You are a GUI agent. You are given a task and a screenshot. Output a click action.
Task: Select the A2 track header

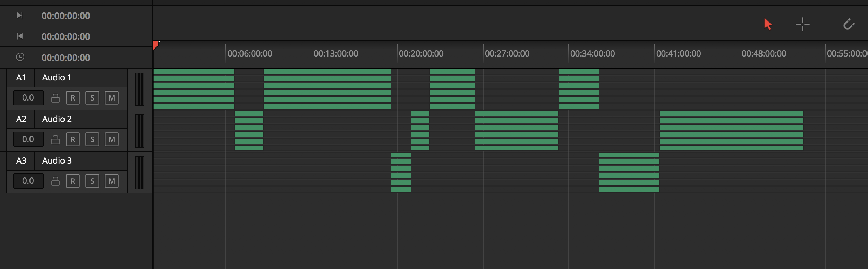click(x=21, y=119)
